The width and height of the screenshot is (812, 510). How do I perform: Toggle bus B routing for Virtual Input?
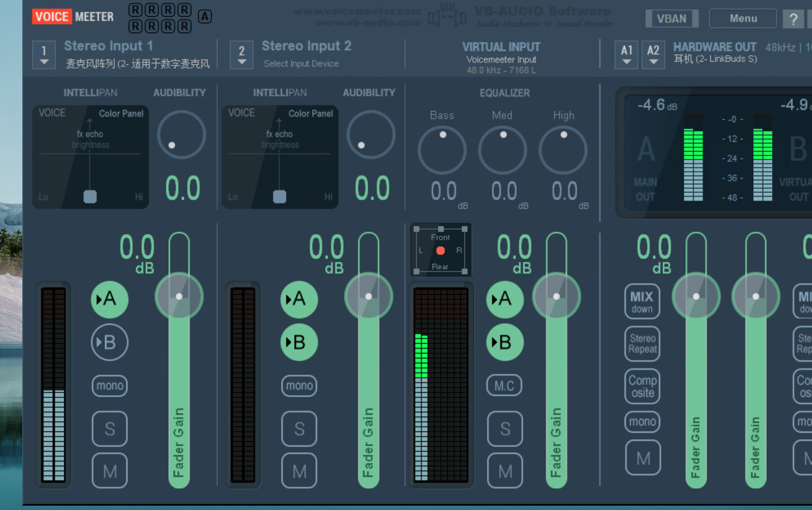pos(505,342)
